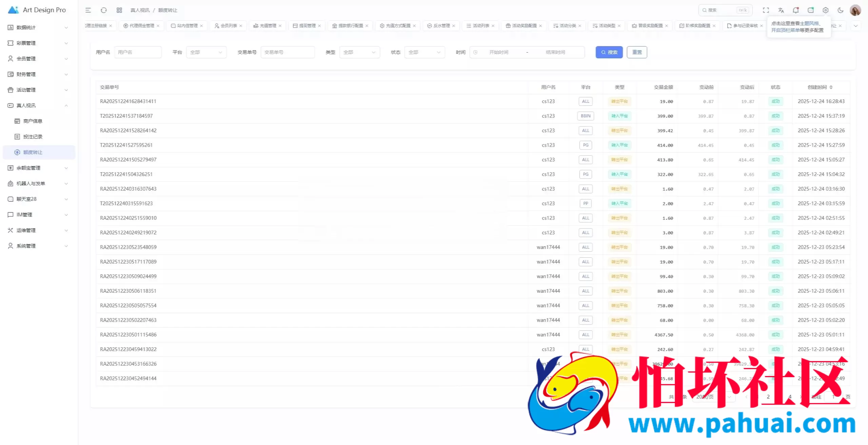The height and width of the screenshot is (445, 868).
Task: Focus the 交易单号 filter input
Action: click(x=288, y=52)
